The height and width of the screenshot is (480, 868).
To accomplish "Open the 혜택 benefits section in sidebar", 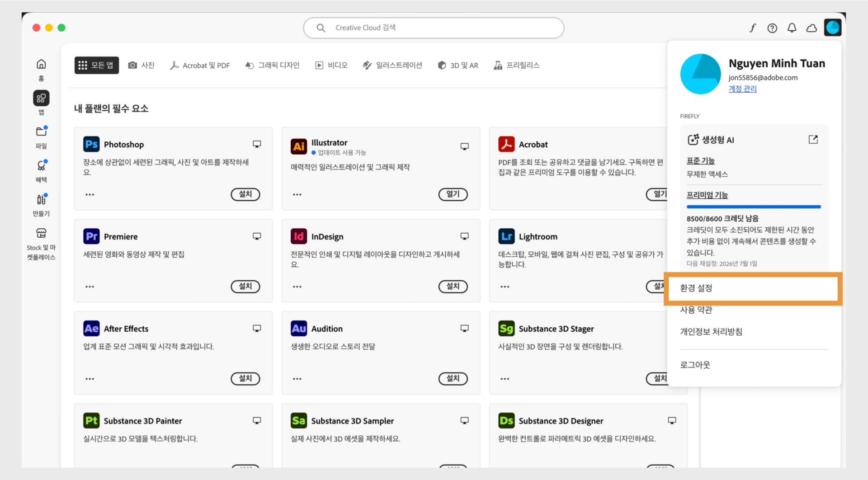I will (x=41, y=171).
